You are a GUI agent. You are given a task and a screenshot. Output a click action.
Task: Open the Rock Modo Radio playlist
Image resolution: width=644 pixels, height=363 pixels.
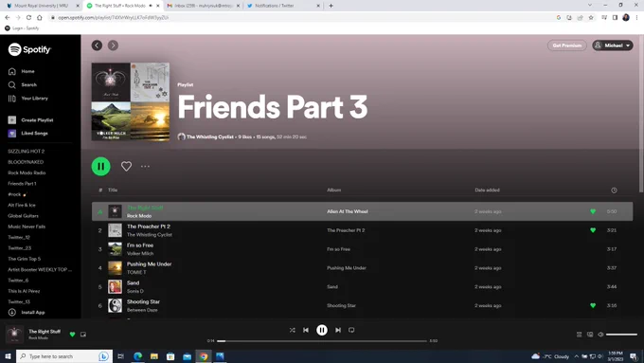27,172
